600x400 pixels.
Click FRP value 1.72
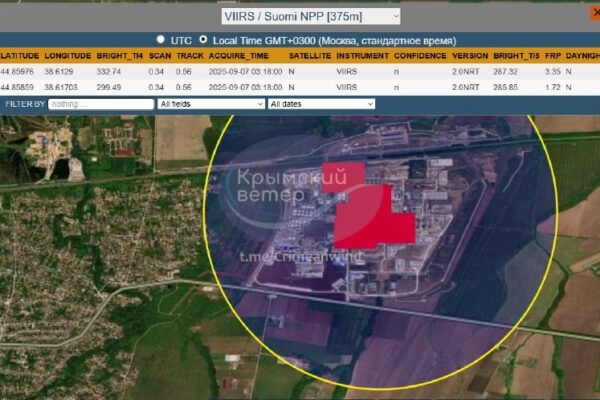click(x=553, y=87)
